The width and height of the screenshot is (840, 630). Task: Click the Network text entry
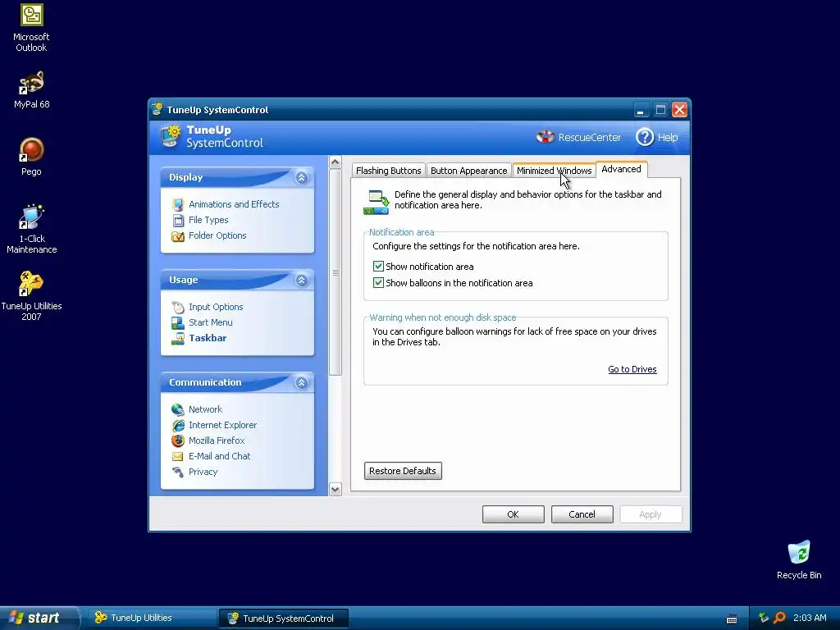[205, 409]
